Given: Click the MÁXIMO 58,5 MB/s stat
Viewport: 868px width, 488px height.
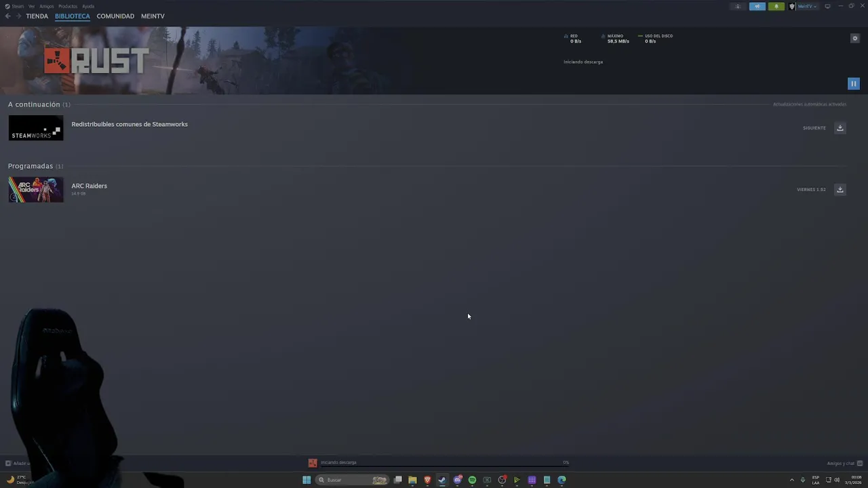Looking at the screenshot, I should click(x=616, y=39).
